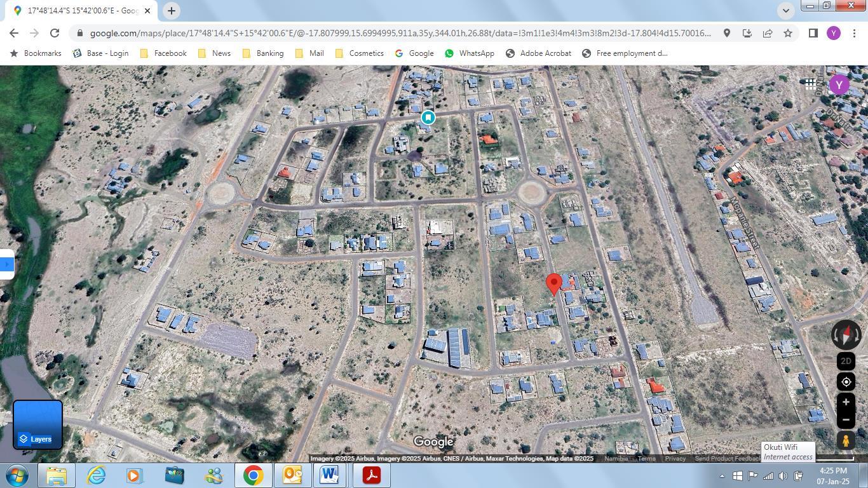The image size is (868, 488).
Task: Toggle the Layers map type tile
Action: tap(37, 424)
